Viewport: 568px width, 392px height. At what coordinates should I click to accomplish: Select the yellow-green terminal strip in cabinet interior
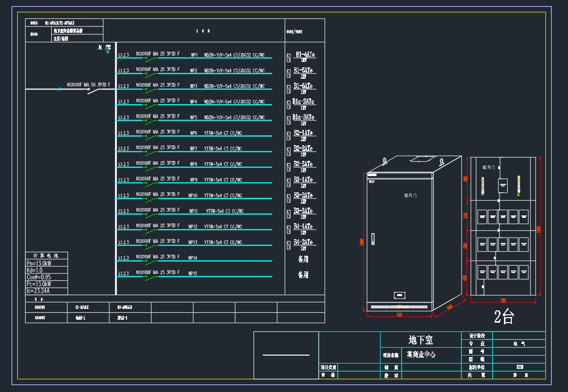coord(518,185)
